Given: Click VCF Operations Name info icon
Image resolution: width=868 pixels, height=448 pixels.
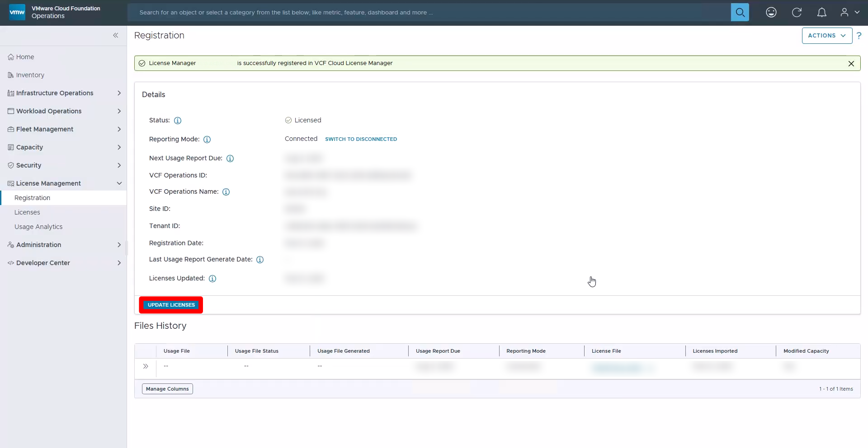Looking at the screenshot, I should pos(226,192).
